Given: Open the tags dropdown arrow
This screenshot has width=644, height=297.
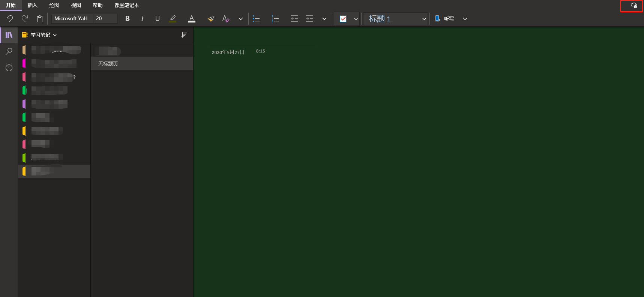Looking at the screenshot, I should pos(356,19).
